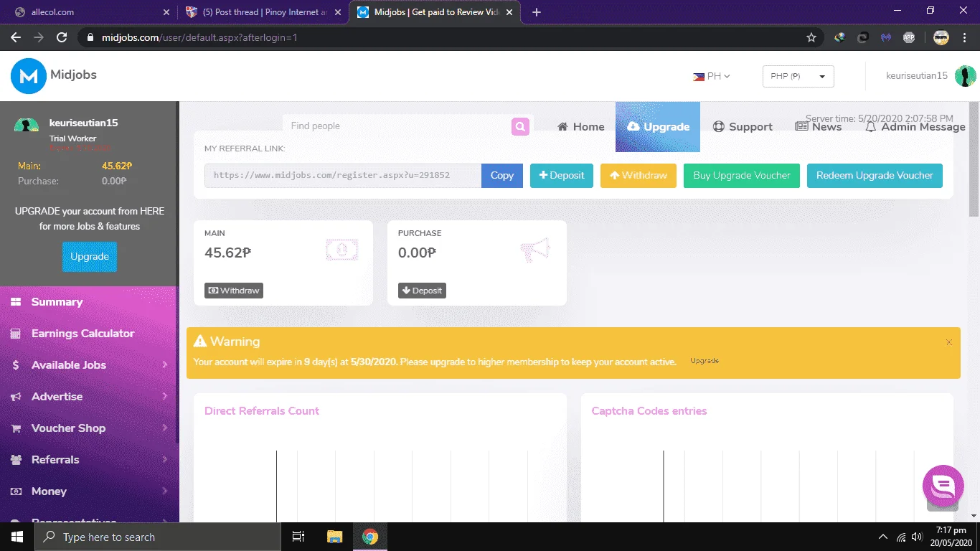The width and height of the screenshot is (980, 551).
Task: Expand the Advertise sidebar menu
Action: coord(88,397)
